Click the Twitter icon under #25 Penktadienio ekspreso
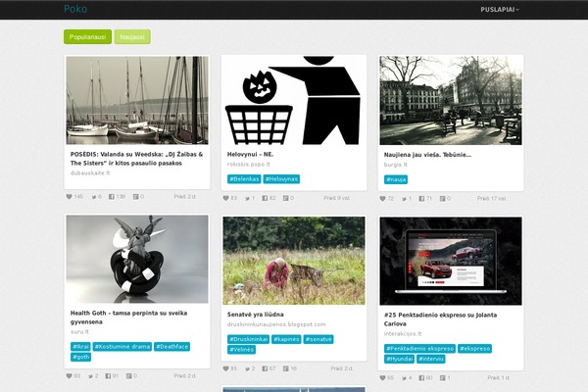The width and height of the screenshot is (588, 392). click(x=404, y=378)
